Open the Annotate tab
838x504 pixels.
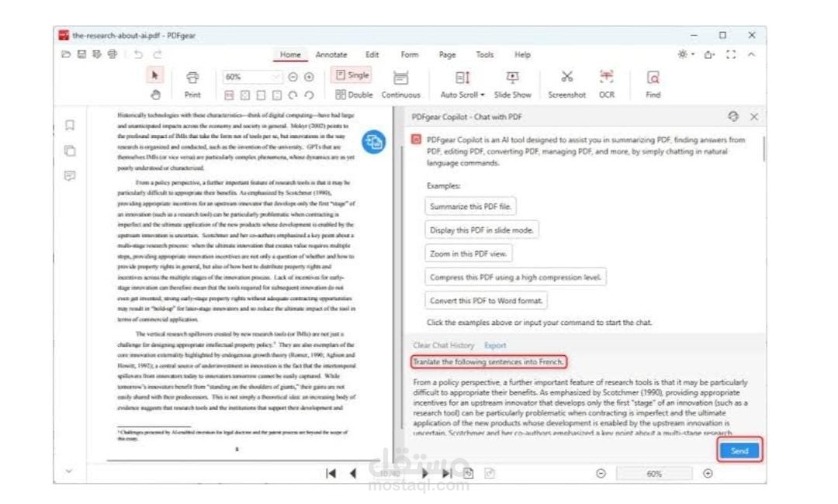click(x=331, y=54)
